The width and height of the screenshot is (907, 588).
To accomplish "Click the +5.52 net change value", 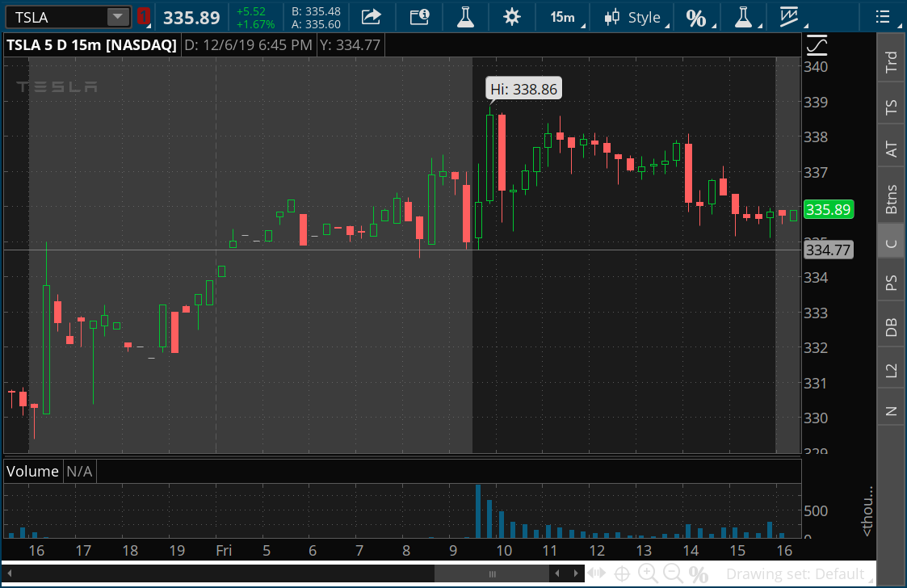I will tap(251, 11).
